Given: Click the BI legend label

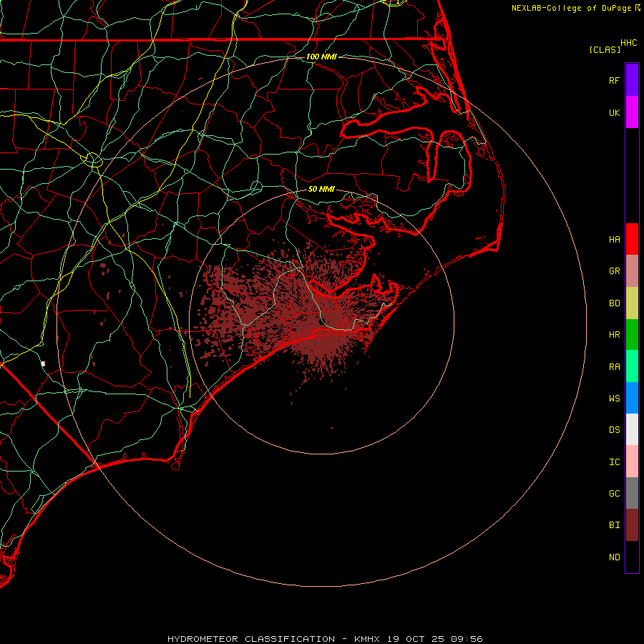Looking at the screenshot, I should point(615,525).
